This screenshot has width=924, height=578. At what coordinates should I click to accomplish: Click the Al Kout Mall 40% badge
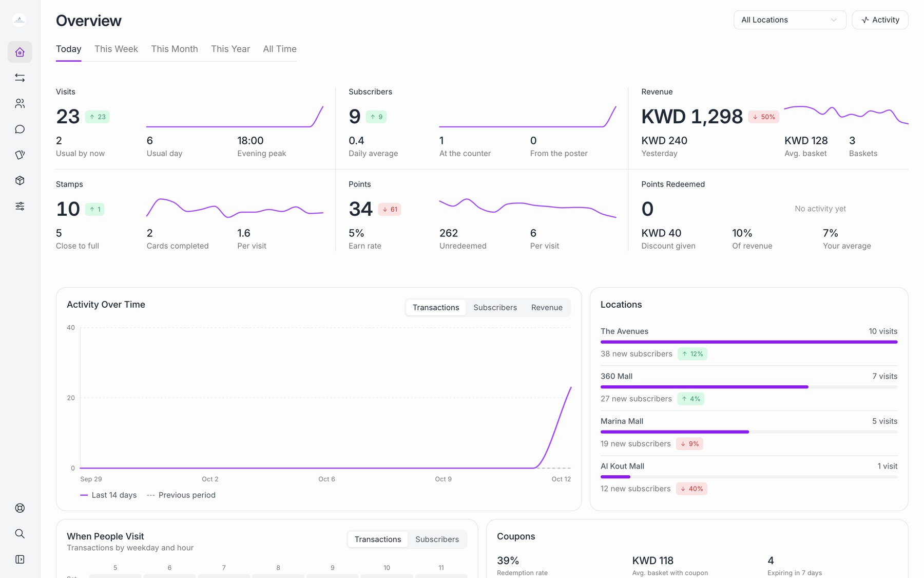(691, 489)
